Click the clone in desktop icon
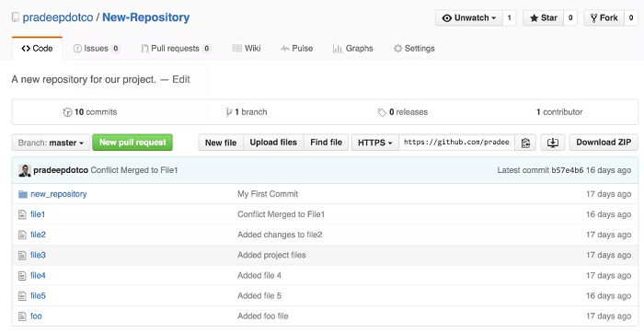Screen dimensions: 644x333 point(553,143)
